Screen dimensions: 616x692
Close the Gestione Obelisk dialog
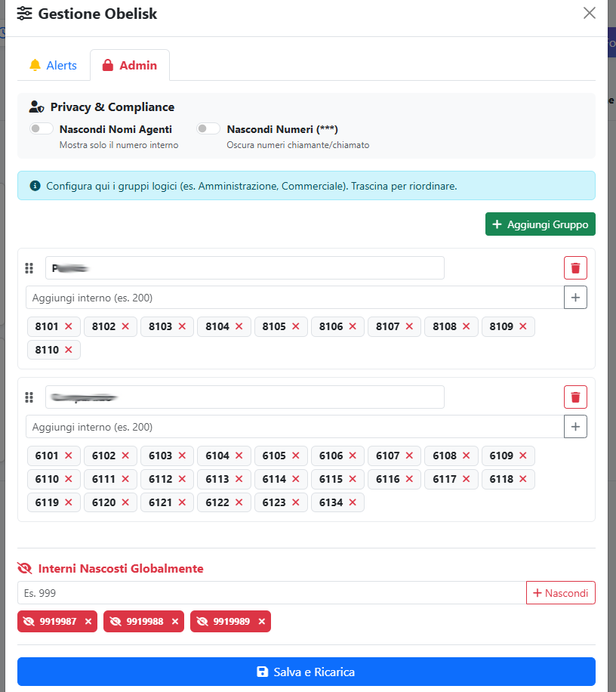click(590, 14)
